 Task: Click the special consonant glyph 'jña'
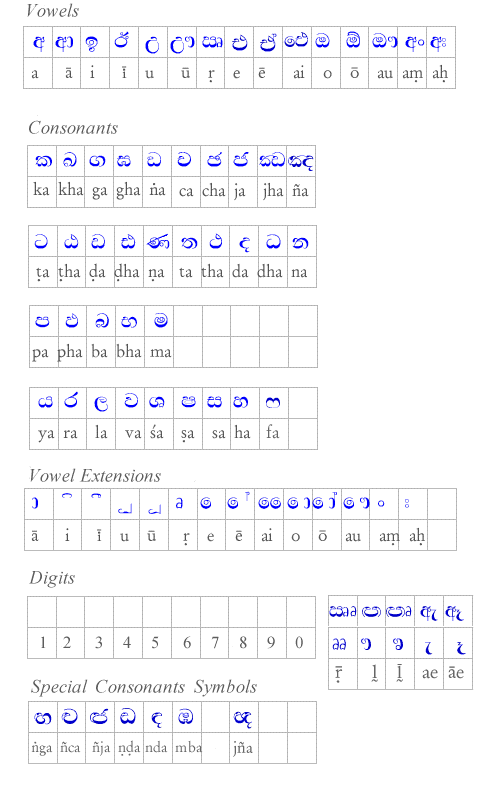coord(242,718)
